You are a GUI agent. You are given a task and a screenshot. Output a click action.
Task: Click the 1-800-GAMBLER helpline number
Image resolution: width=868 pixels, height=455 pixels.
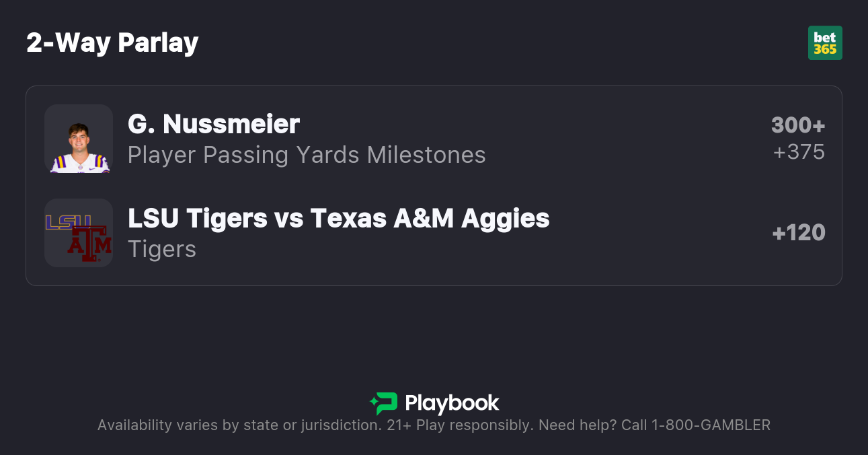[711, 425]
